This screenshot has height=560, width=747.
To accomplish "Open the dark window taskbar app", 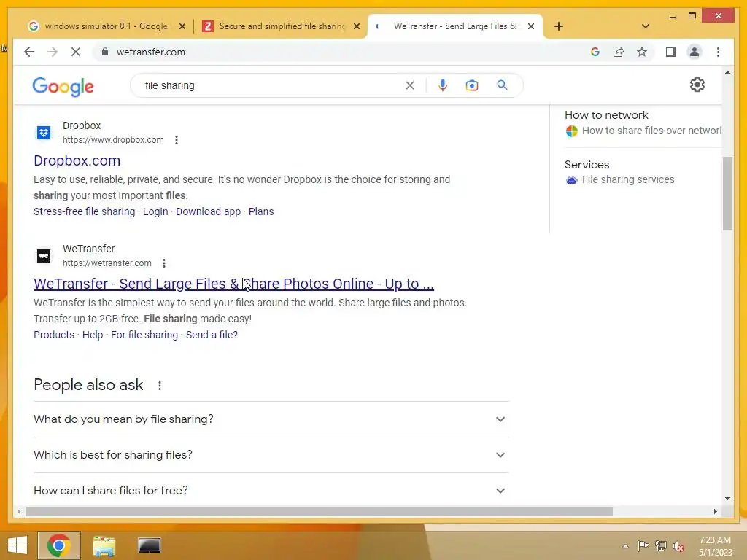I will [149, 545].
